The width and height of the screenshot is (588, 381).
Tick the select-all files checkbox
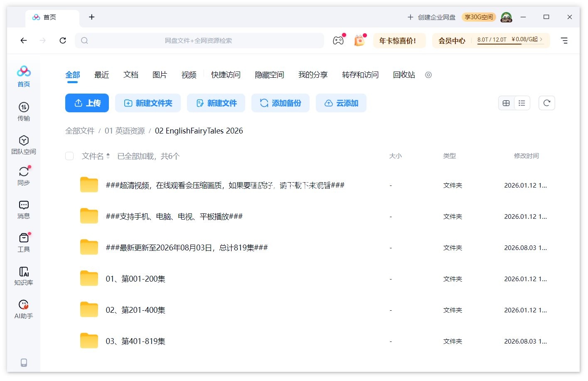69,156
